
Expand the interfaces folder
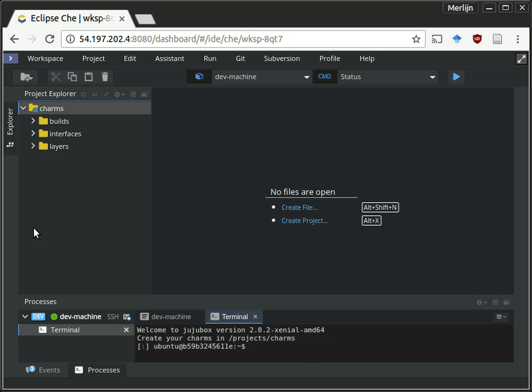[x=33, y=134]
